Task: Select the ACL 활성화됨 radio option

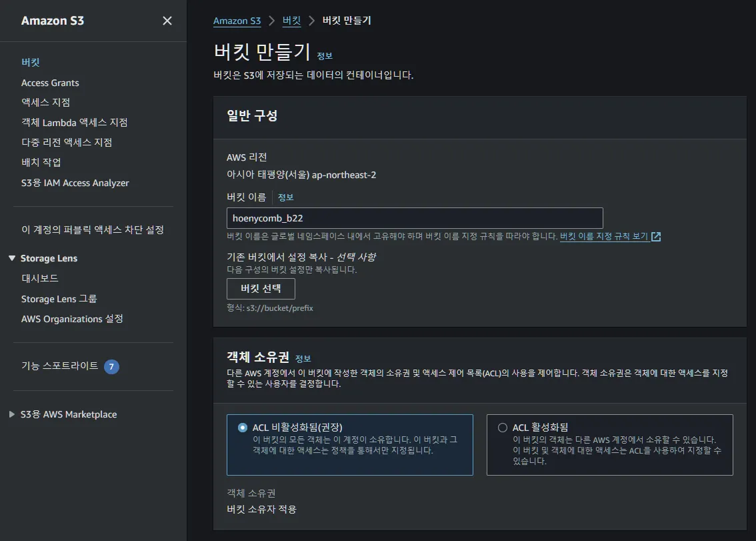Action: tap(503, 428)
